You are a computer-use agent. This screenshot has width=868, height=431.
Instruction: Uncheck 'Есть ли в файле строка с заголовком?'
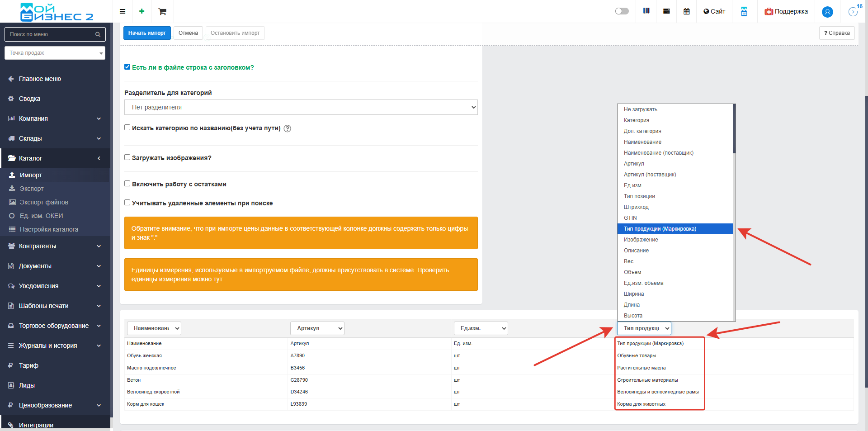coord(127,67)
